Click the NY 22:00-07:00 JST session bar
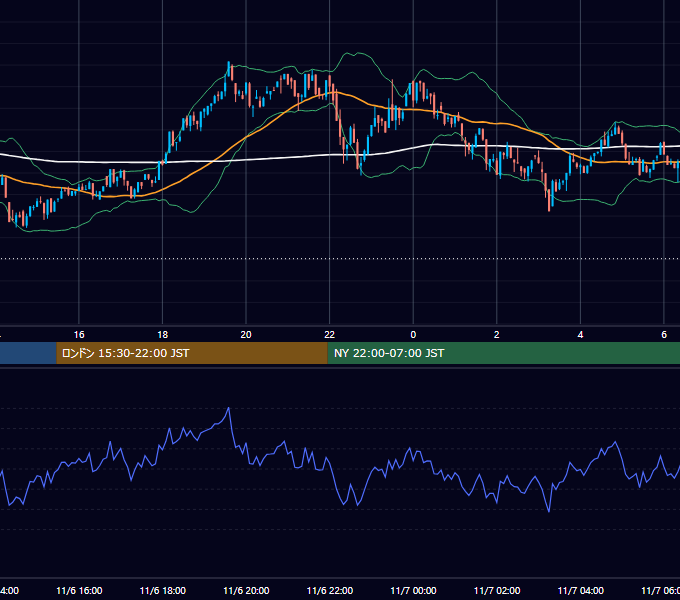This screenshot has width=680, height=600. click(503, 353)
